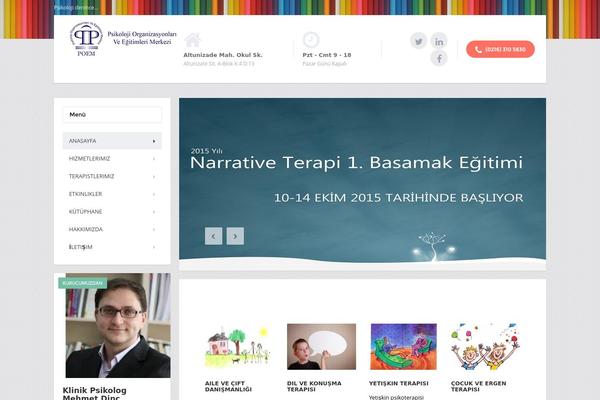Open the Yetişkin Terapisi illustration

(403, 346)
